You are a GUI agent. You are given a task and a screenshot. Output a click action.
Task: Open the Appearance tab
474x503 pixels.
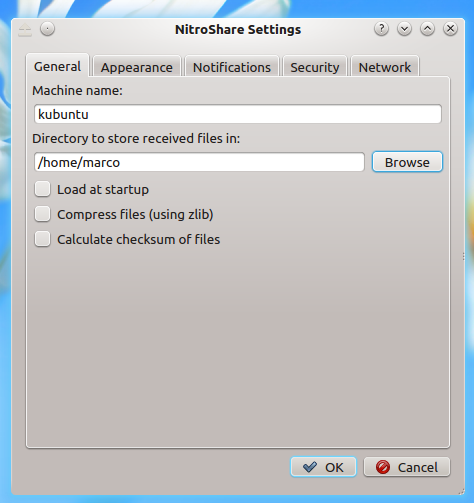[x=137, y=67]
